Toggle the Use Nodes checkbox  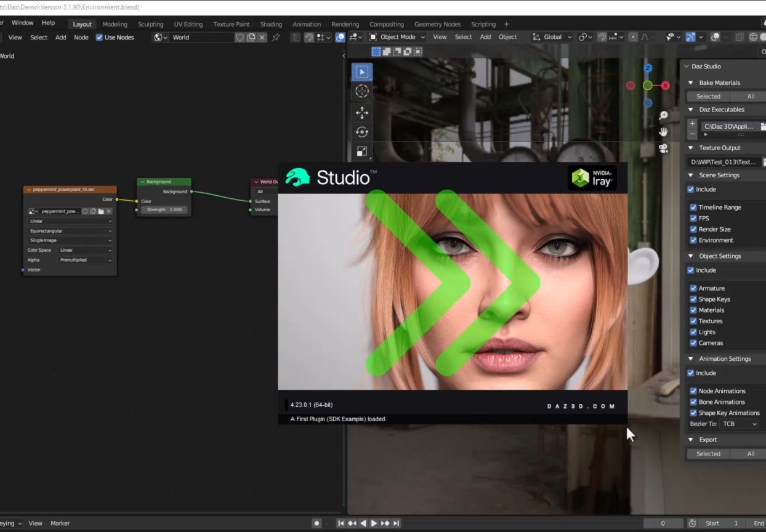tap(99, 38)
